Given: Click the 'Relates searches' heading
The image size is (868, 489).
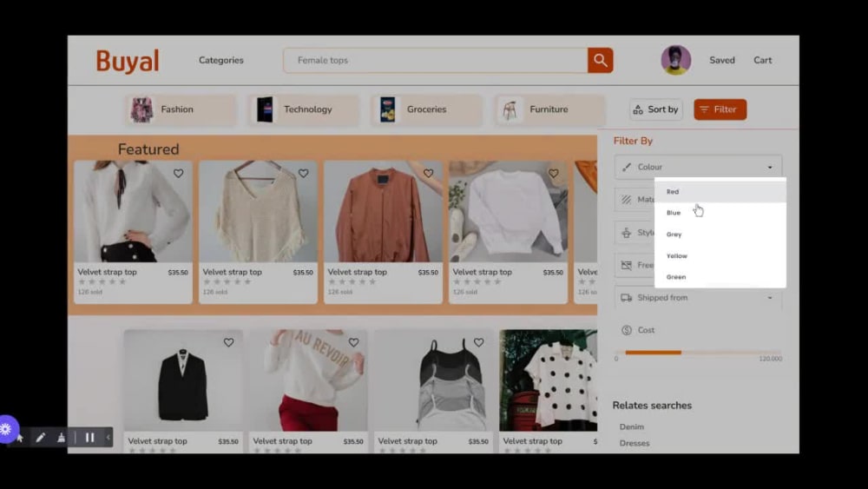Looking at the screenshot, I should pyautogui.click(x=652, y=406).
